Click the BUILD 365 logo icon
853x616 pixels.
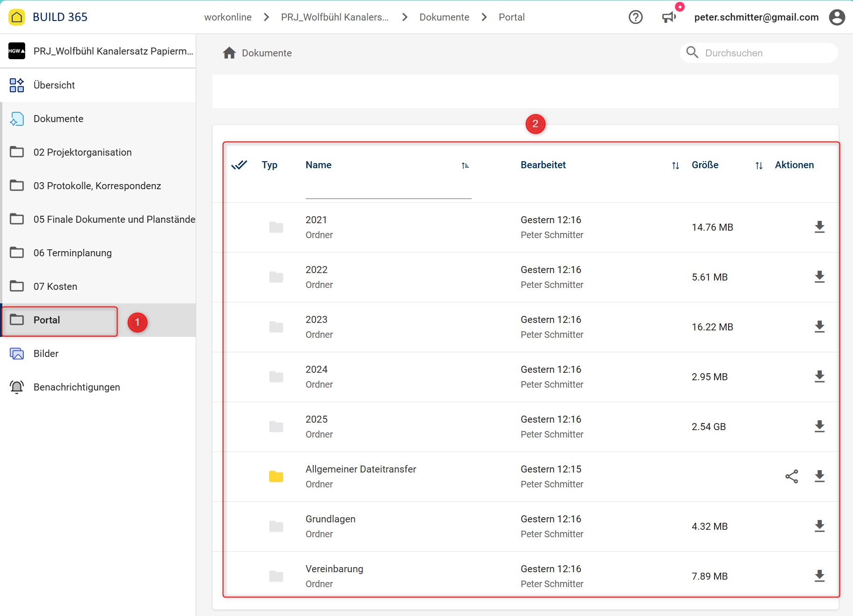click(x=17, y=17)
